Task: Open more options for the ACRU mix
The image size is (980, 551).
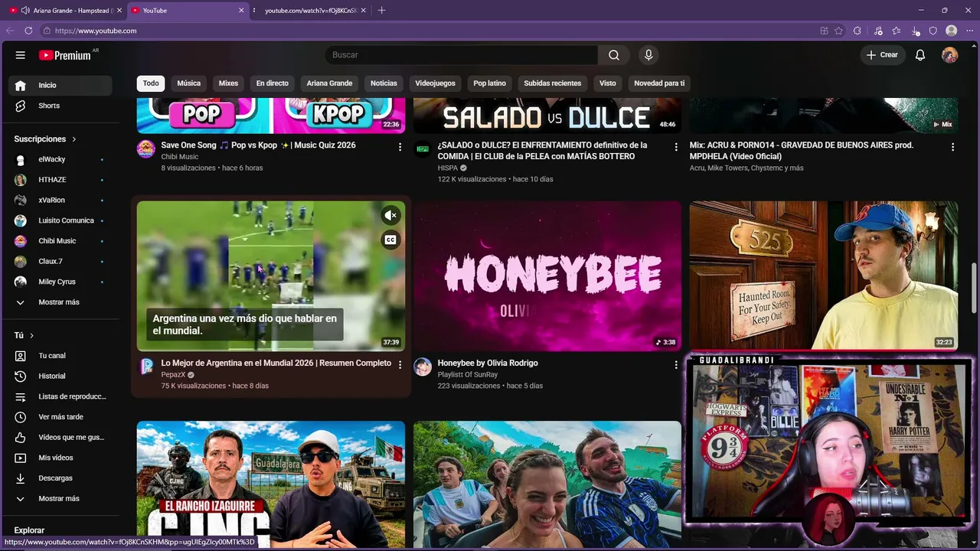Action: [952, 146]
